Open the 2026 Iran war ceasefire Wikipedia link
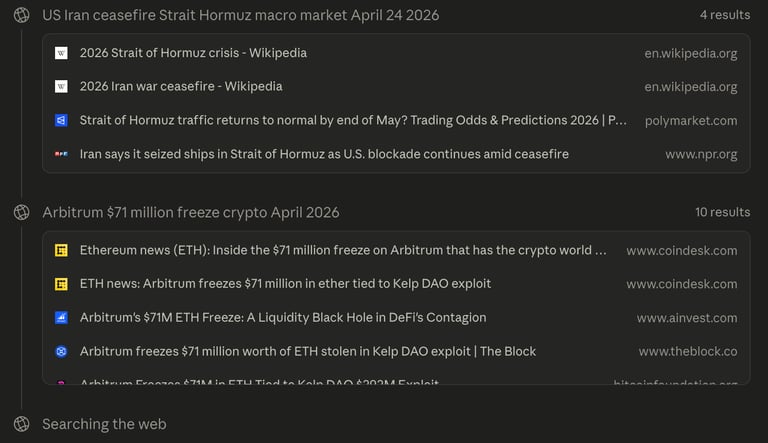This screenshot has height=443, width=768. pyautogui.click(x=181, y=87)
